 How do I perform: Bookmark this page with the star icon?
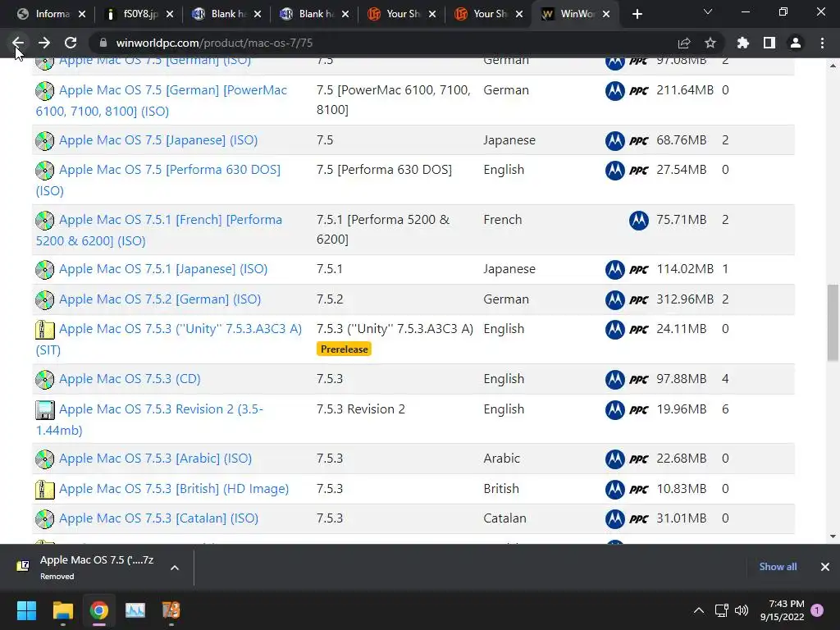pyautogui.click(x=710, y=43)
